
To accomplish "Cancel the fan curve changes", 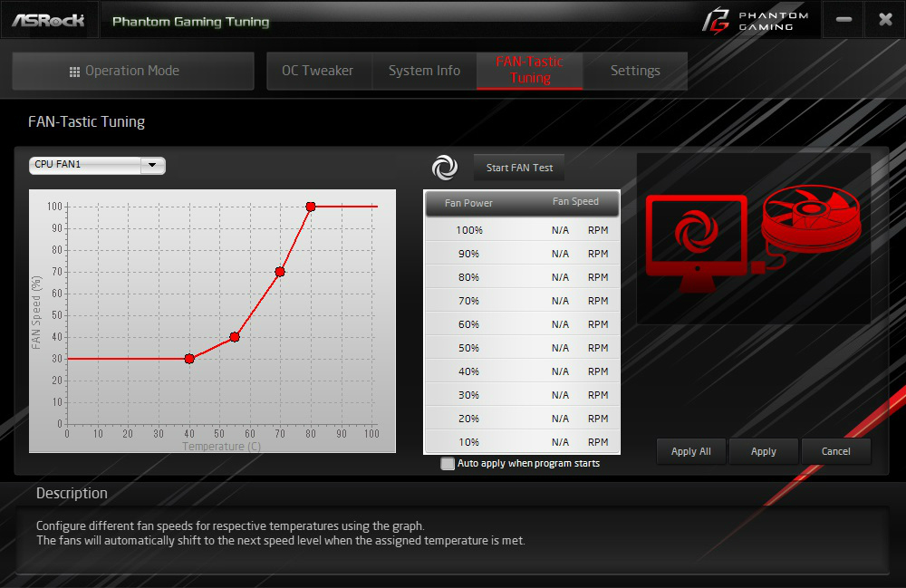I will [x=835, y=451].
